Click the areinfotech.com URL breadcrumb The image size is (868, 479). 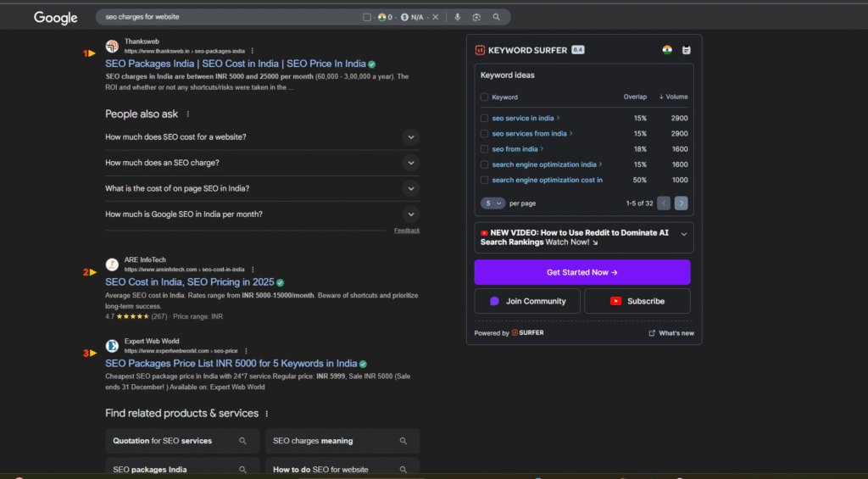(x=184, y=270)
